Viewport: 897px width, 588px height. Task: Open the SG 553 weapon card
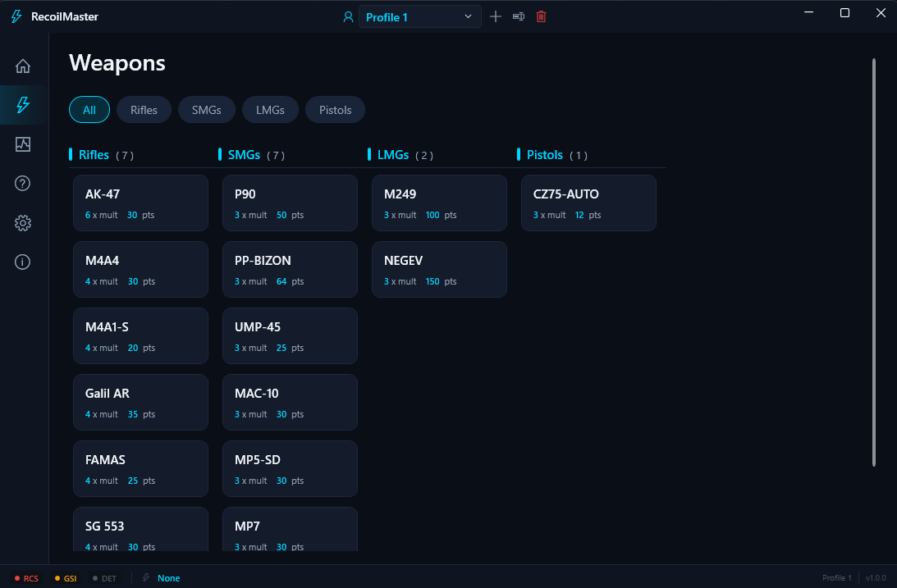(140, 529)
